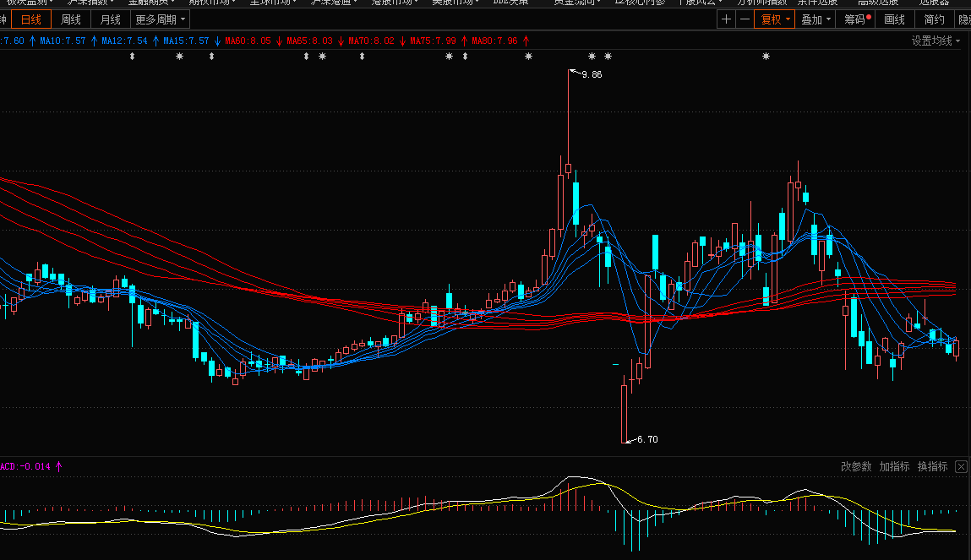Viewport: 971px width, 560px height.
Task: Select the MA12:7.54 moving average label
Action: point(124,41)
